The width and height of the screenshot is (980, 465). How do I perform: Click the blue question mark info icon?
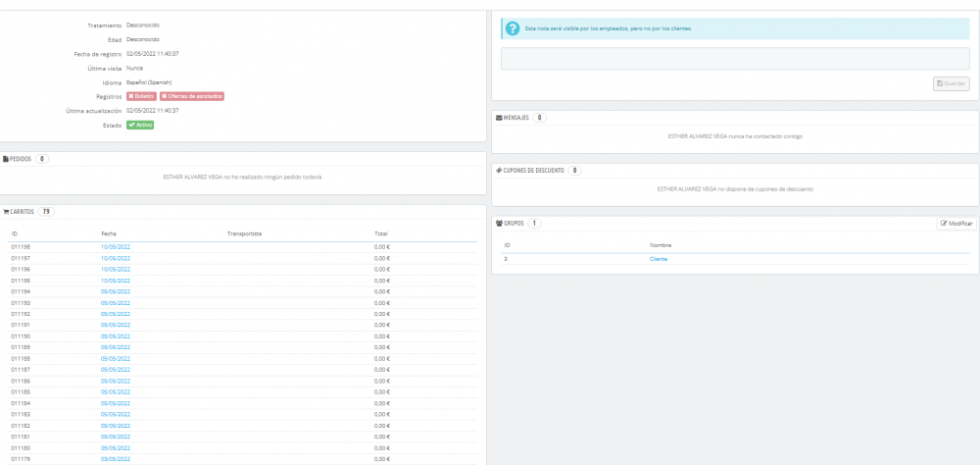(513, 28)
